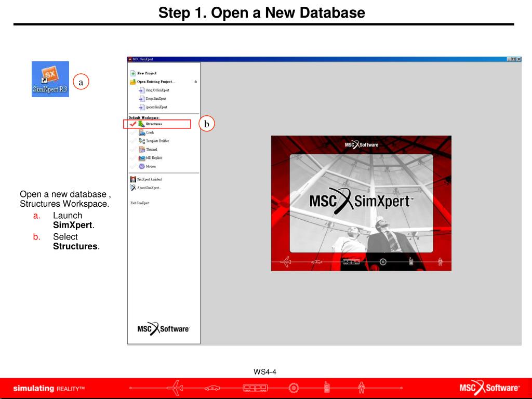Close the MSC SimXpert window

pyautogui.click(x=518, y=59)
